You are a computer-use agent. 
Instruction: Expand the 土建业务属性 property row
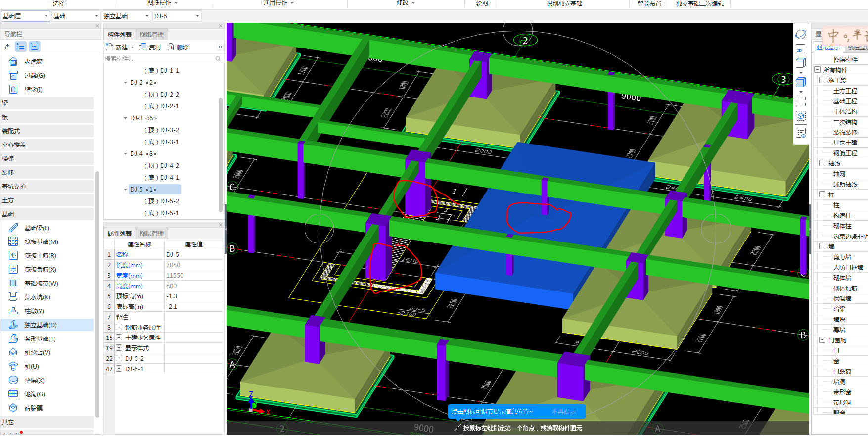pyautogui.click(x=119, y=338)
